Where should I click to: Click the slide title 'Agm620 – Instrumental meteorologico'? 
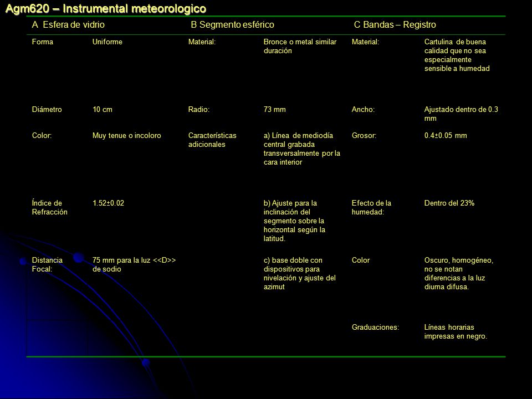pos(106,8)
